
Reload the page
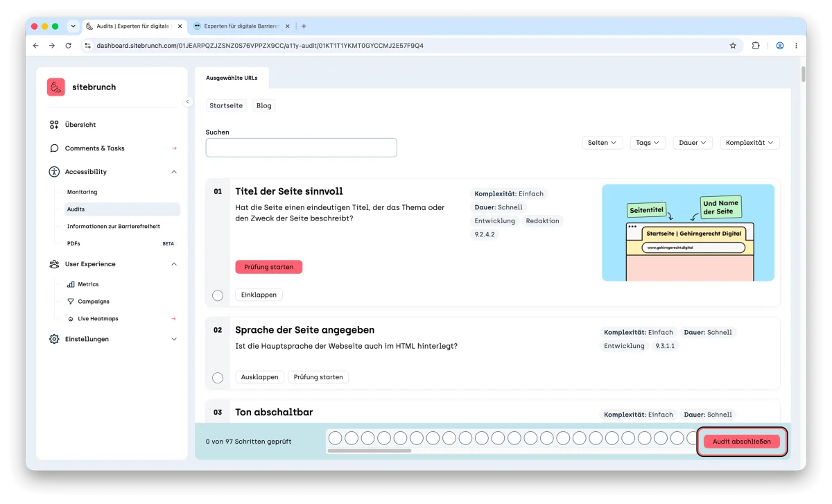point(68,46)
